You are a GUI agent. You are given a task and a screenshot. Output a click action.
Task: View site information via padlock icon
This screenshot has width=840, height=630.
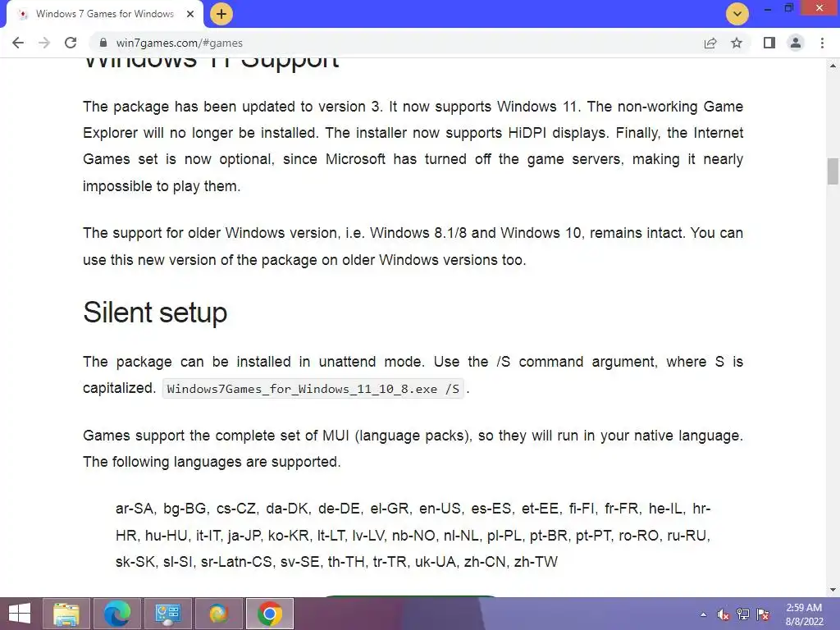point(103,43)
